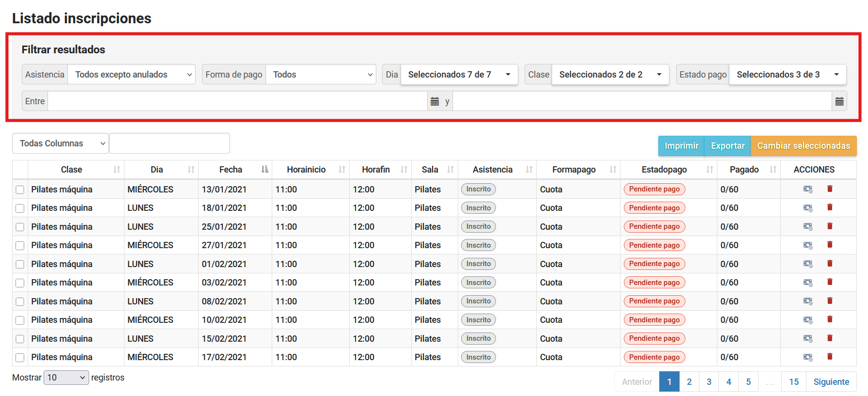This screenshot has width=868, height=396.
Task: Open the Asistencia filter dropdown
Action: pos(131,75)
